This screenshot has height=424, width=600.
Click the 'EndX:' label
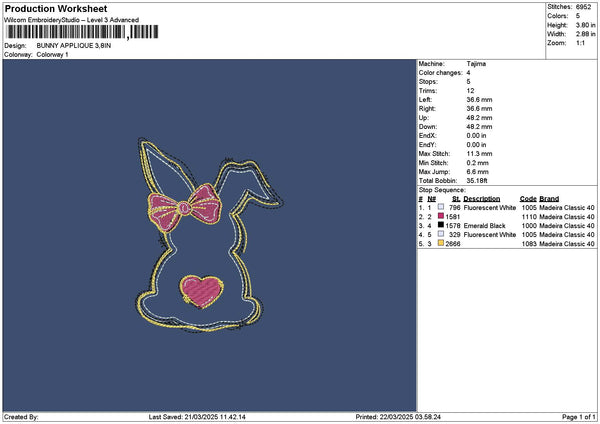427,136
